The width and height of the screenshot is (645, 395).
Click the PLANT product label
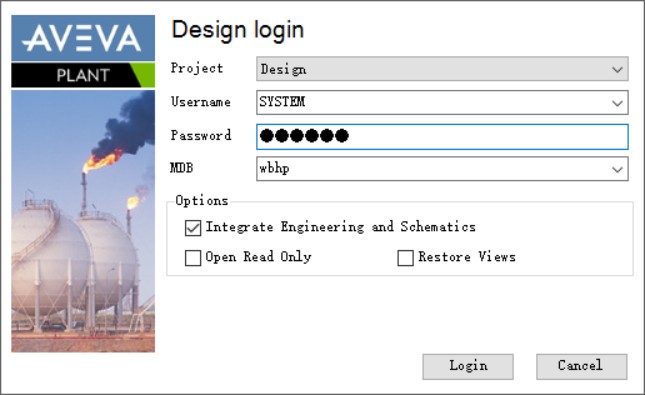pos(83,75)
